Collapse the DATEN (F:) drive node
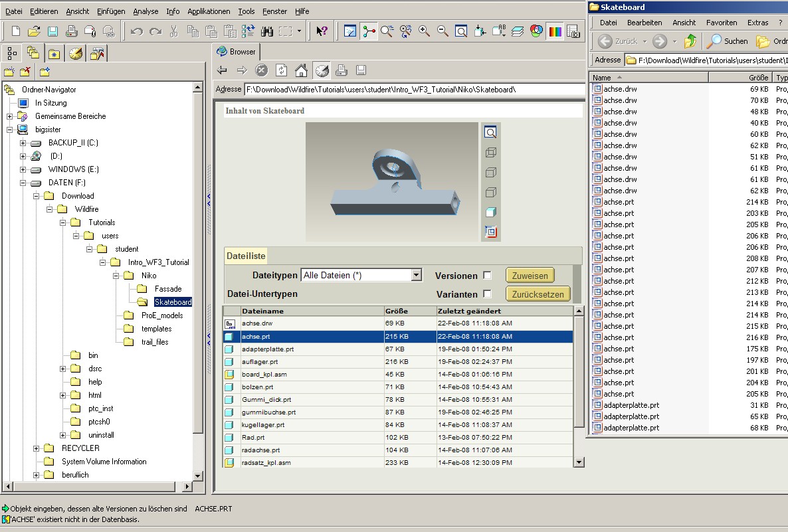Viewport: 788px width, 532px height. coord(23,183)
